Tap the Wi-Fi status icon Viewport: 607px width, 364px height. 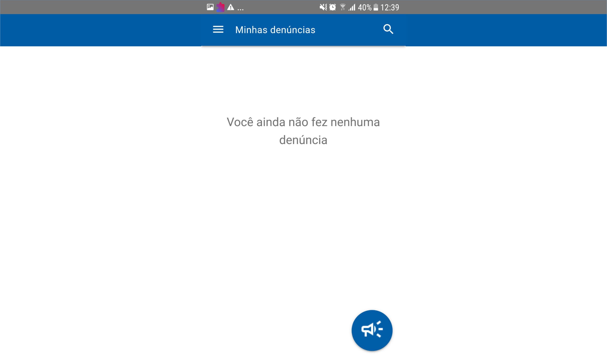[x=343, y=7]
